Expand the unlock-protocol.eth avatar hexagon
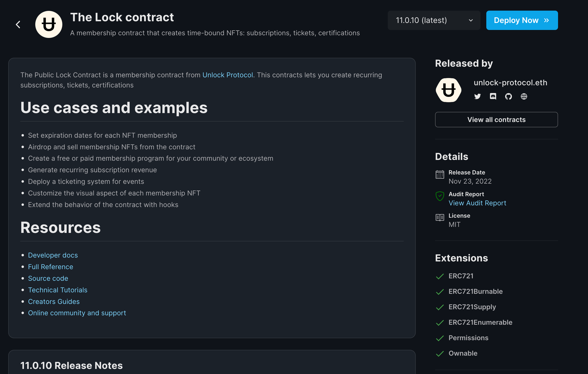The image size is (588, 374). tap(449, 90)
